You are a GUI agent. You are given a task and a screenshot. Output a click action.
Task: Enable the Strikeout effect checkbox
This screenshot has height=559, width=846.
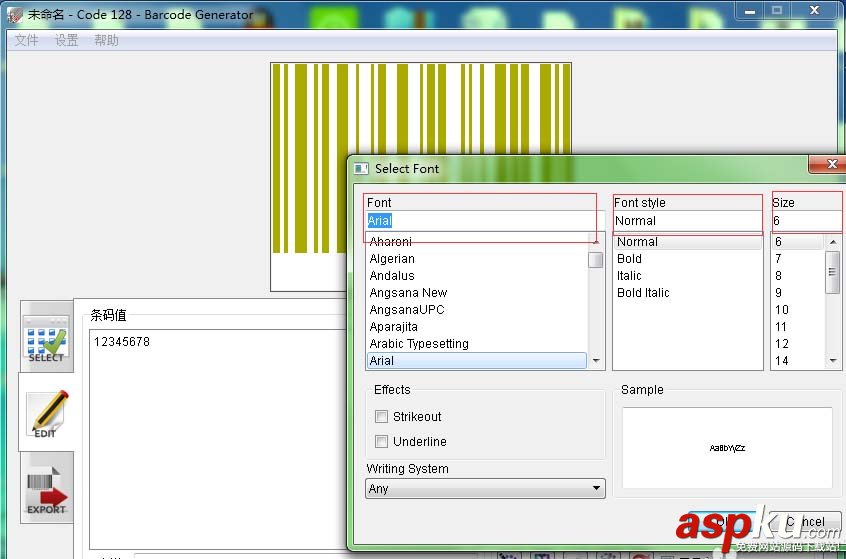[x=381, y=417]
